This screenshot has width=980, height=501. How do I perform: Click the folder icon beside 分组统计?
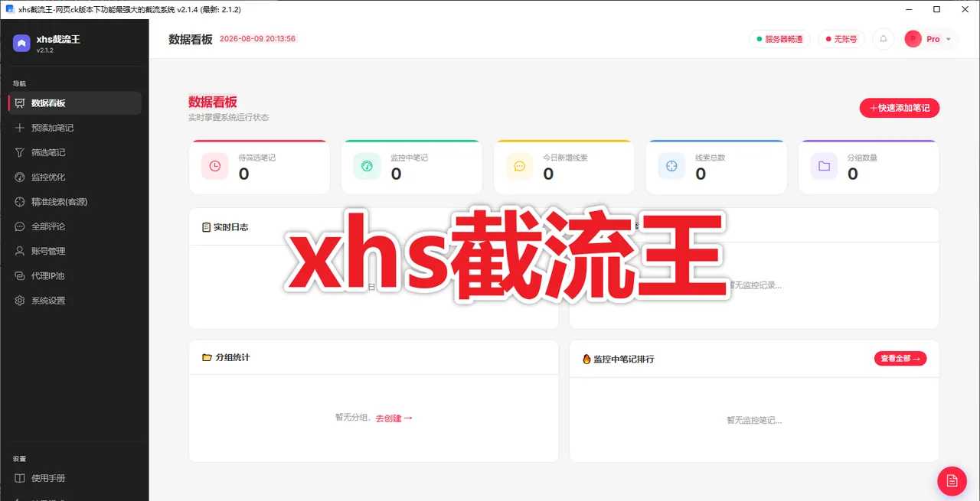click(x=207, y=357)
